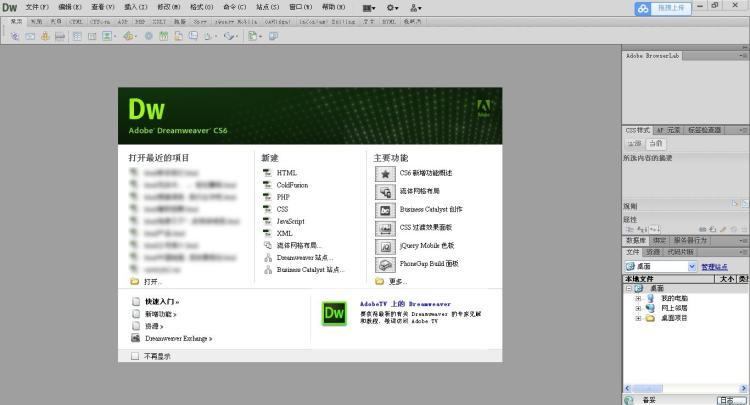Click the 管理站点 link
Screen dimensions: 750x405
pos(715,267)
